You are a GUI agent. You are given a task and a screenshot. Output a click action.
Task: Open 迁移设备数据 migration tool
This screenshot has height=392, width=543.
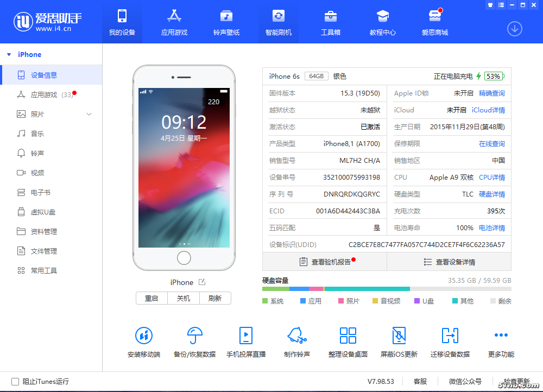[450, 342]
